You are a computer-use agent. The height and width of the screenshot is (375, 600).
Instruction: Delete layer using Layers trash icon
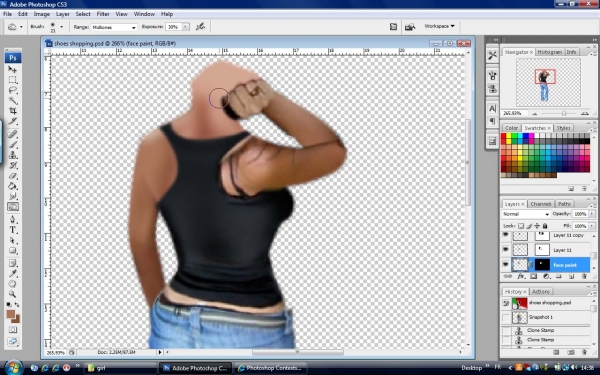584,276
